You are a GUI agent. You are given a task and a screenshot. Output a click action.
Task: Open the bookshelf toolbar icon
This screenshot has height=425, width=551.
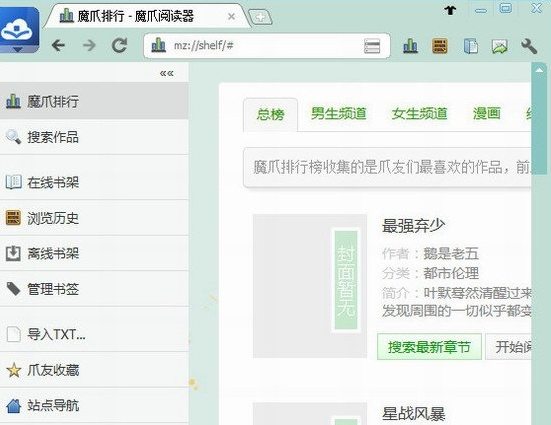point(471,46)
